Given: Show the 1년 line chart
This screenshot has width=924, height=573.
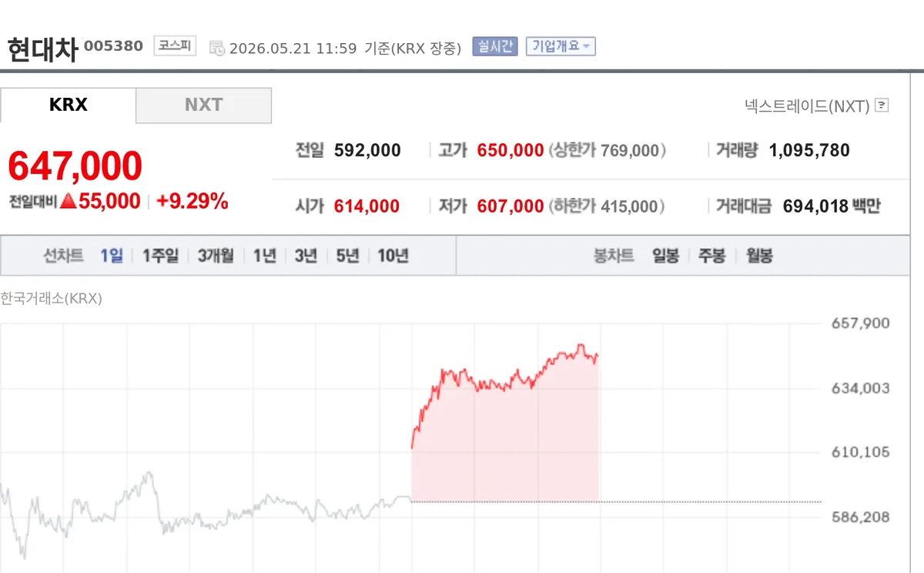Looking at the screenshot, I should pyautogui.click(x=264, y=256).
